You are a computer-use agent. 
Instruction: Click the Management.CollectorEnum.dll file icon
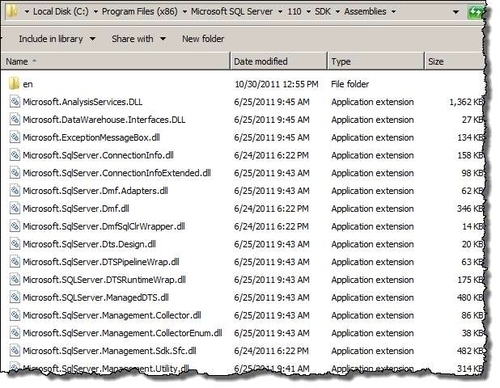click(x=14, y=333)
